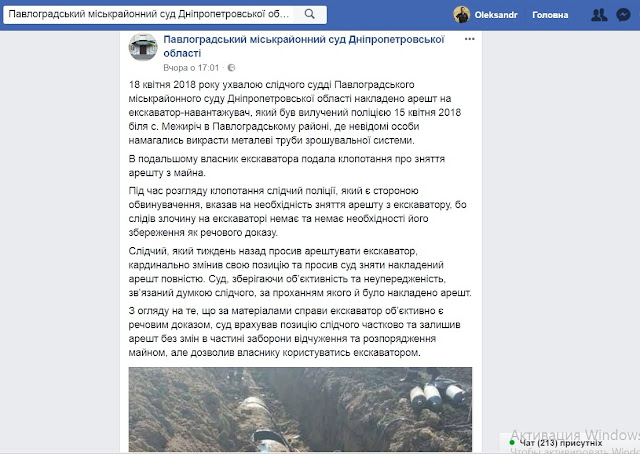Viewport: 640px width, 454px height.
Task: Go to Головна in the top bar
Action: (550, 15)
